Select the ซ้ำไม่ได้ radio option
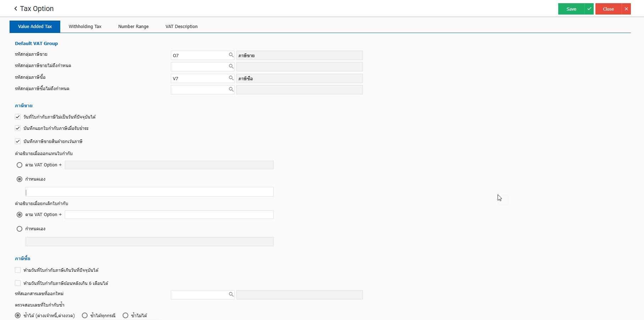Image resolution: width=644 pixels, height=320 pixels. pos(125,315)
